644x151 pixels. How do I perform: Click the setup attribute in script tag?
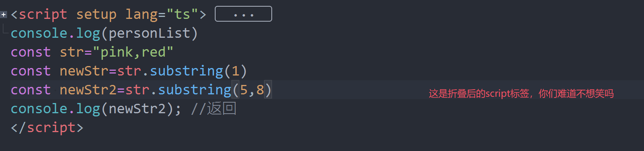96,15
